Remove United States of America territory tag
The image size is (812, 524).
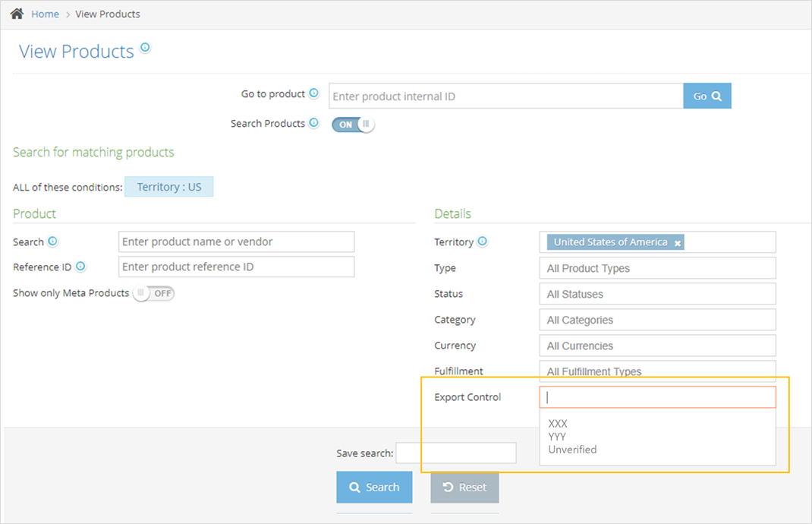coord(678,243)
